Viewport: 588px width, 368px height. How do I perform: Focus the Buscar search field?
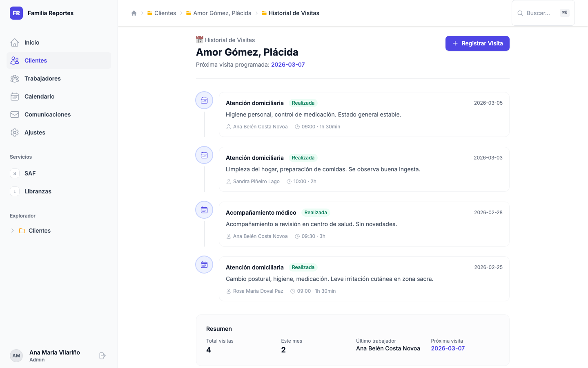click(x=539, y=13)
